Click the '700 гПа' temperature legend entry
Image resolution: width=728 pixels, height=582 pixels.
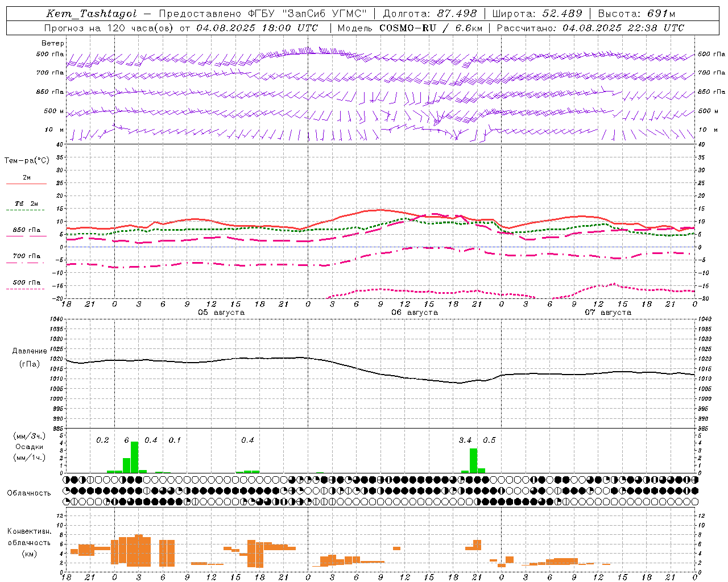point(27,256)
